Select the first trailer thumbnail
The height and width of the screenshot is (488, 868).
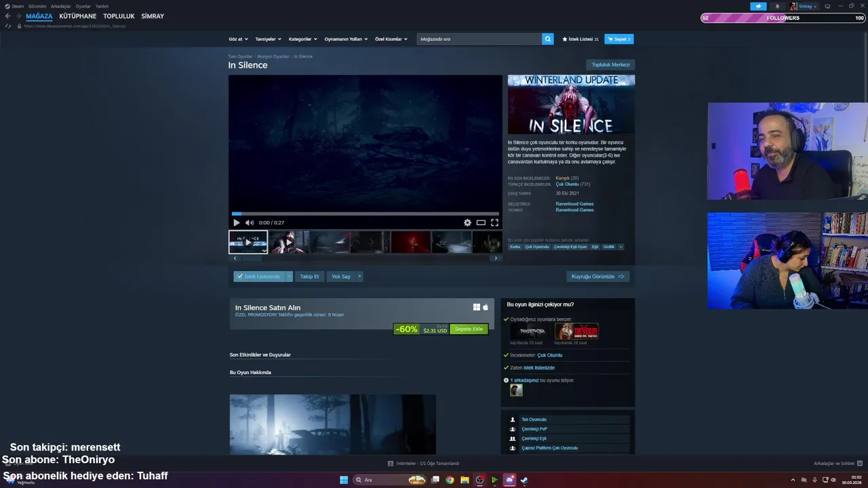point(248,242)
